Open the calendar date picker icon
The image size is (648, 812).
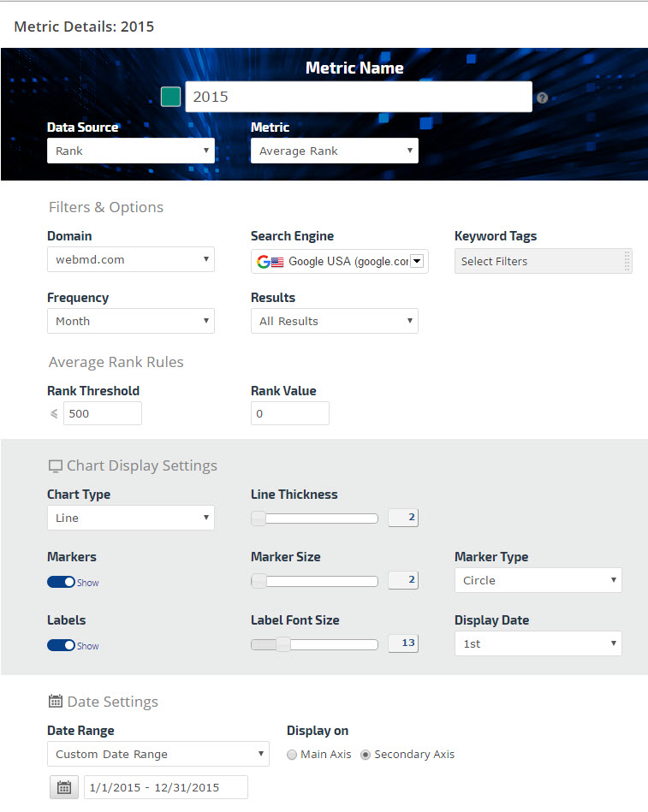(x=62, y=787)
